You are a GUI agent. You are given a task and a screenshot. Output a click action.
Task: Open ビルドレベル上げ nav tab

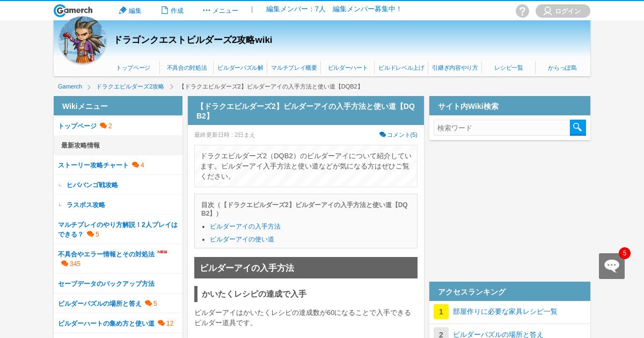401,68
